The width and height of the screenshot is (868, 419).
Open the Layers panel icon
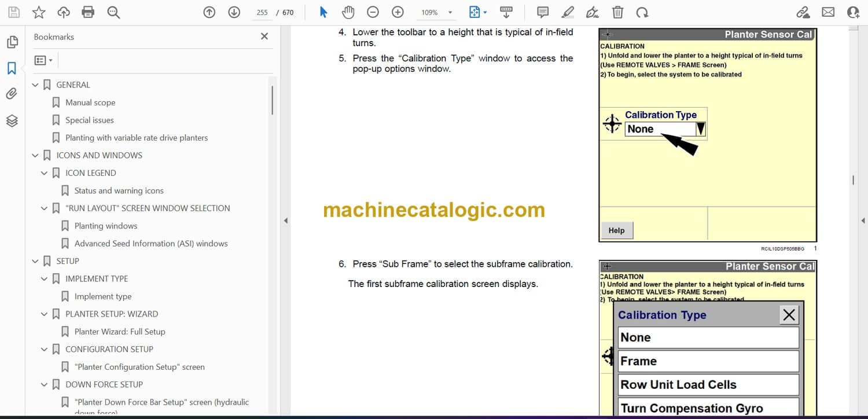pos(12,120)
